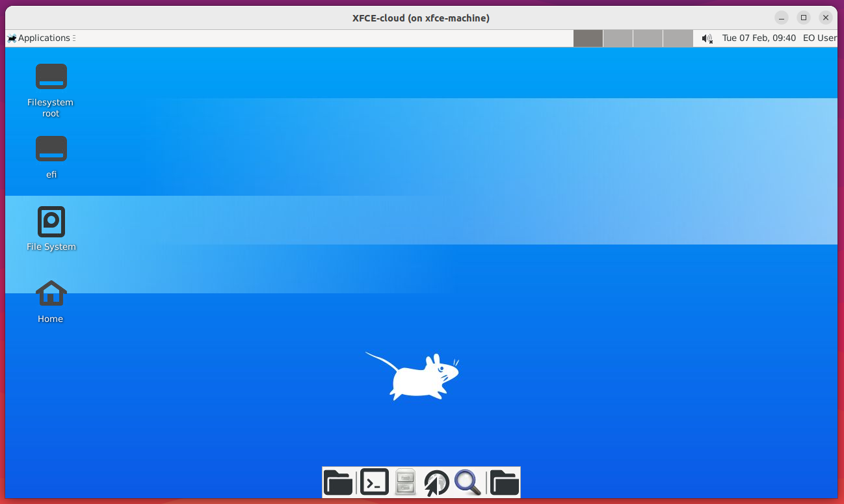
Task: Open the Home desktop icon
Action: coord(51,300)
